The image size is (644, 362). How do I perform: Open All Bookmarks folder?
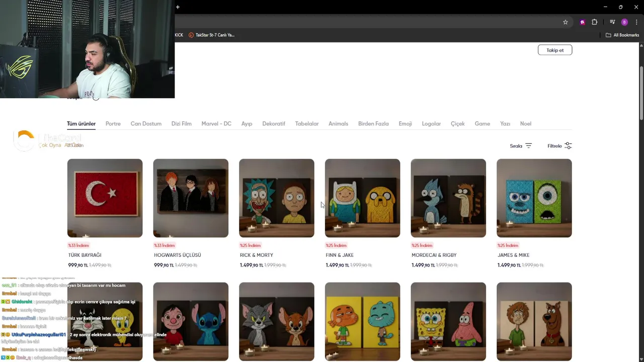[622, 35]
